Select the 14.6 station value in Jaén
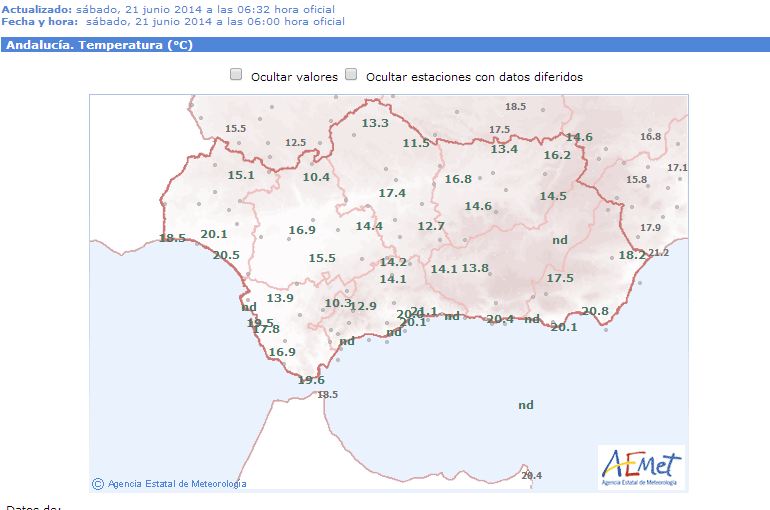The width and height of the screenshot is (770, 510). click(478, 206)
